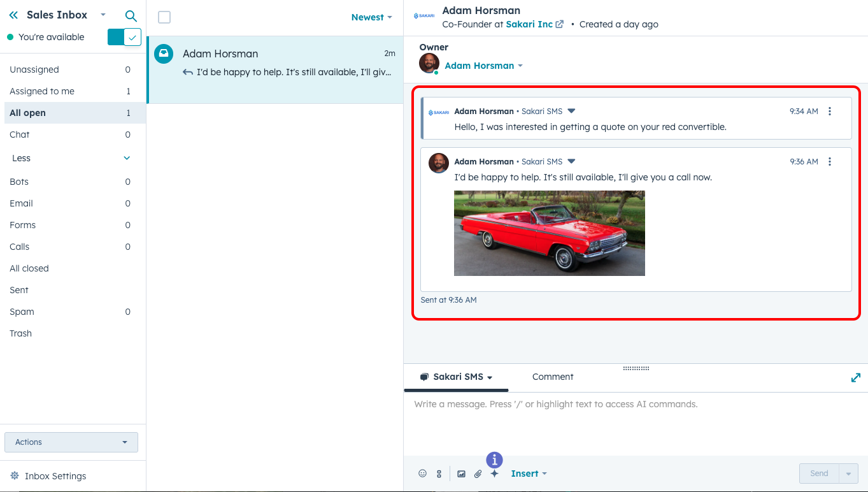
Task: Click the chat bubble icon on the Sakari SMS tab
Action: [424, 377]
